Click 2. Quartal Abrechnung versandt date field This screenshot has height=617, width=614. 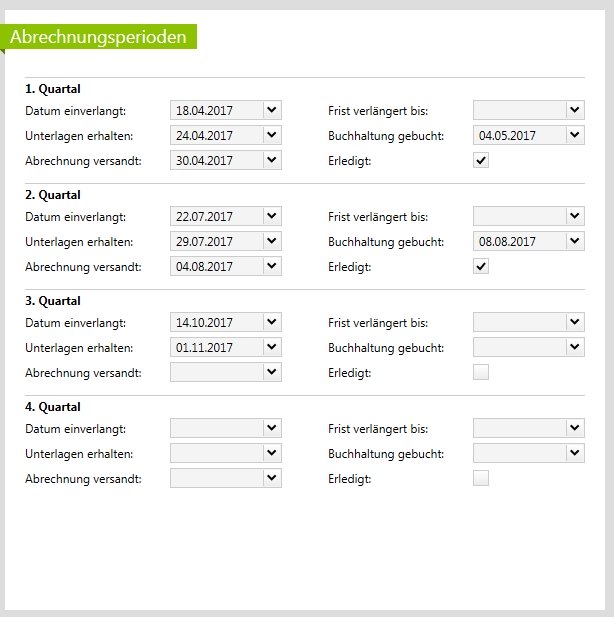pyautogui.click(x=216, y=266)
